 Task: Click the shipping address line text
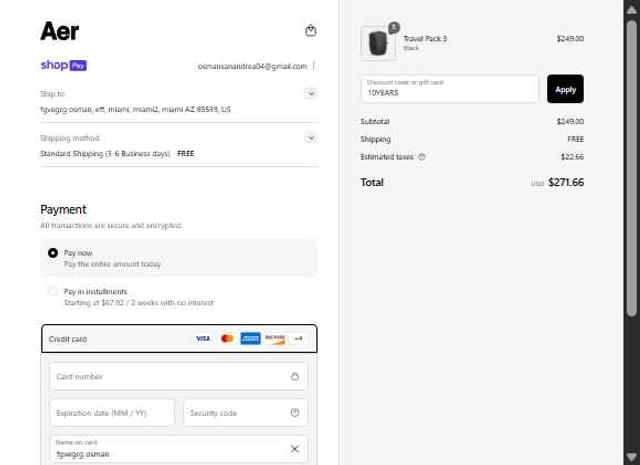(136, 109)
